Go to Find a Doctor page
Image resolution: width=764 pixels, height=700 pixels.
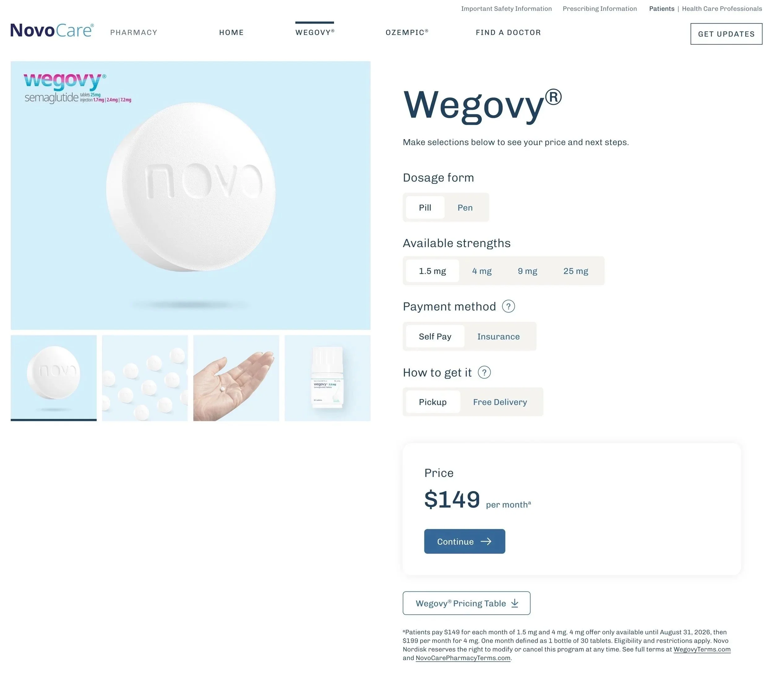(508, 32)
